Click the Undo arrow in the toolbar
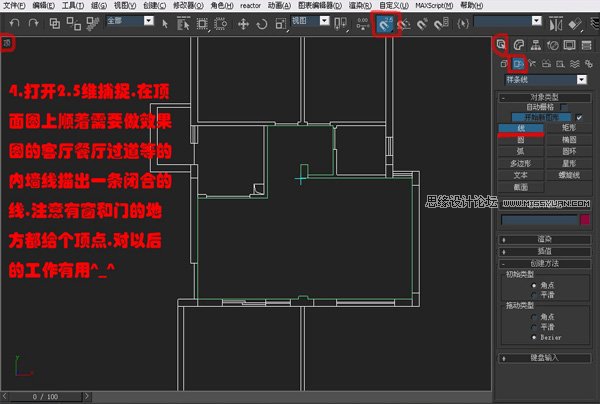The width and height of the screenshot is (600, 404). click(15, 23)
